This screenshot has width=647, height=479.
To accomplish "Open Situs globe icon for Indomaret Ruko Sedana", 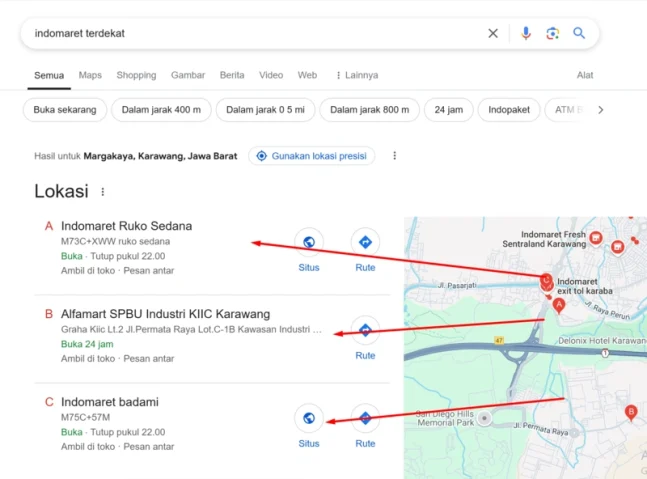I will point(309,242).
